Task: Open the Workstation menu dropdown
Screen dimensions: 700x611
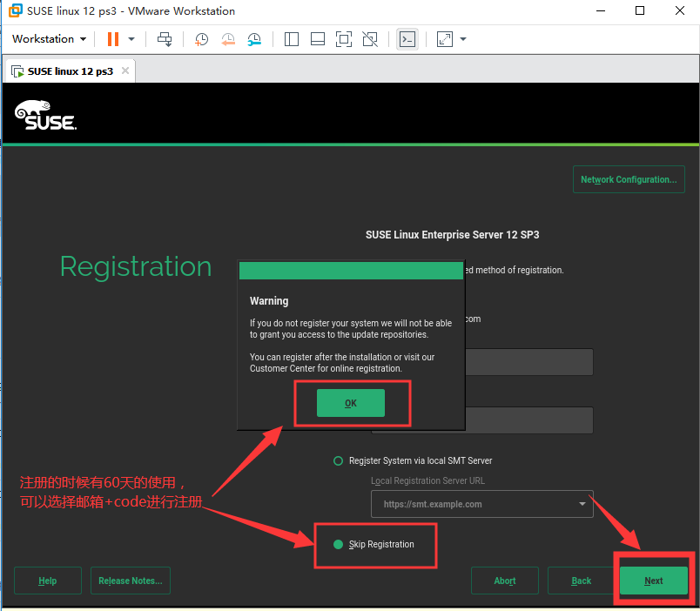Action: pyautogui.click(x=48, y=39)
